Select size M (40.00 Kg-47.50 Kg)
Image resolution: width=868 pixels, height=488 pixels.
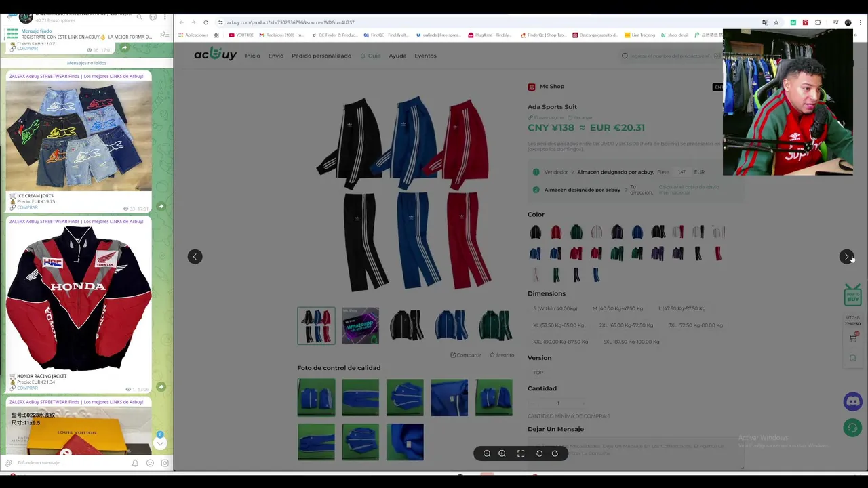tap(618, 308)
